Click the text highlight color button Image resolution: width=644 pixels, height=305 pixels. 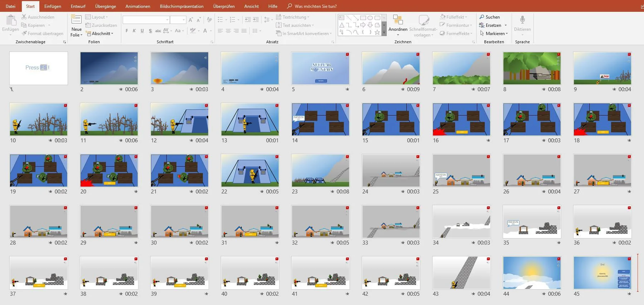click(193, 31)
